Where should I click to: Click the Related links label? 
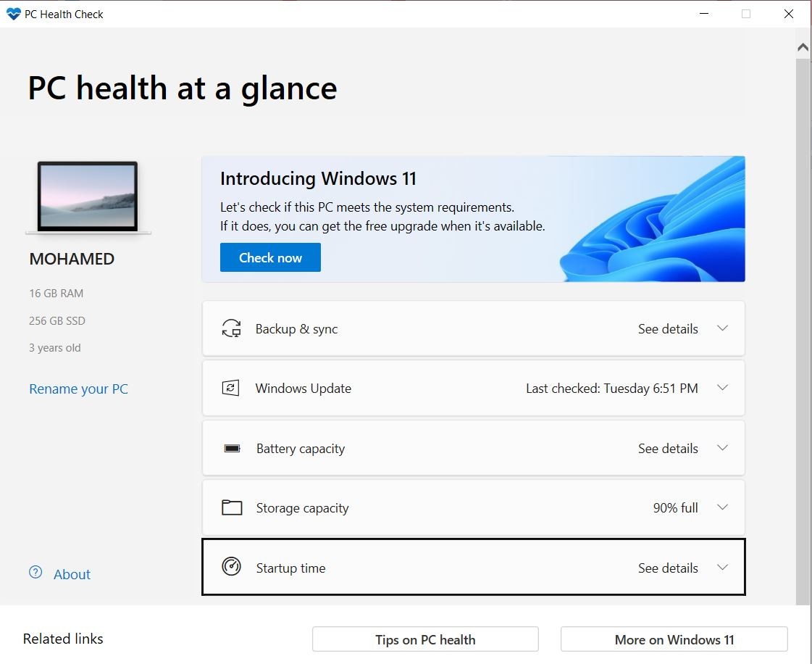[x=63, y=639]
